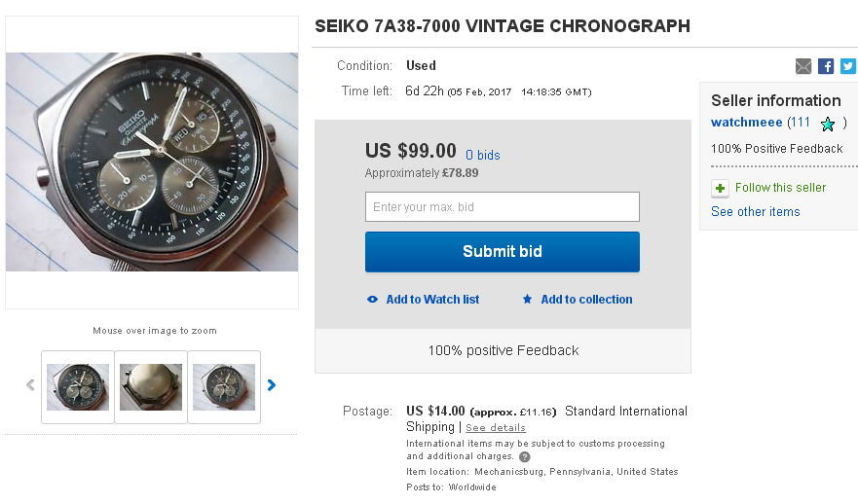The height and width of the screenshot is (504, 858).
Task: Click Follow this seller
Action: coord(780,188)
